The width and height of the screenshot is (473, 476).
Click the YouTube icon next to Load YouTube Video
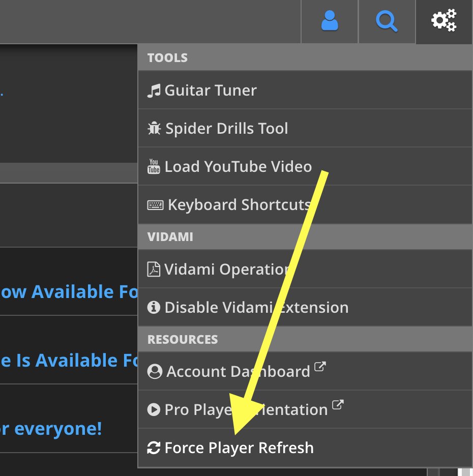click(154, 166)
